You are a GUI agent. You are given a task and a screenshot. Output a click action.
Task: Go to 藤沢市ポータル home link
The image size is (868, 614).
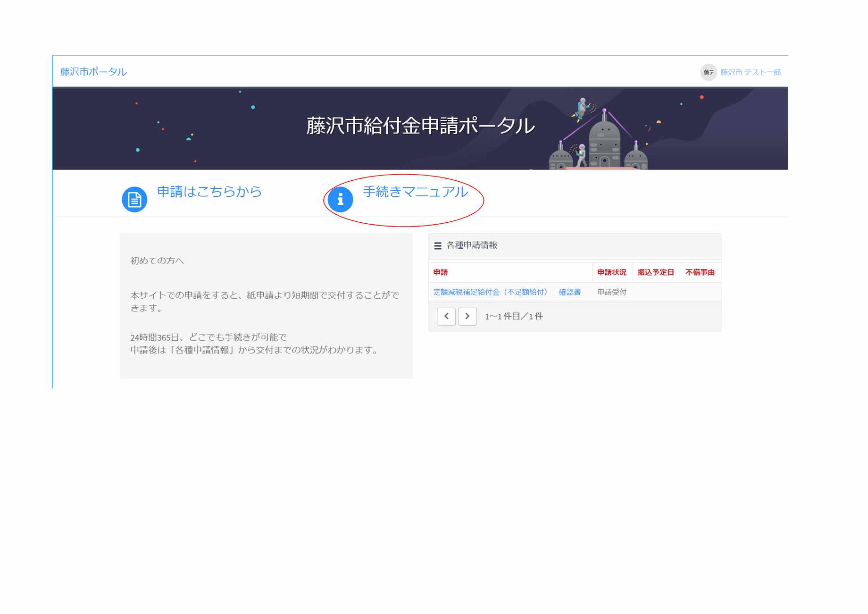pos(93,72)
